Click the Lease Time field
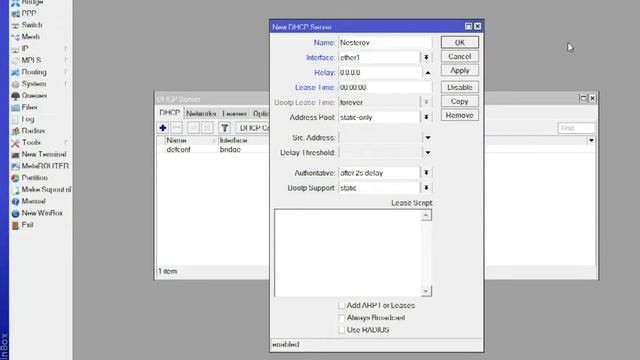Screen dimensions: 640x360 (x=385, y=87)
